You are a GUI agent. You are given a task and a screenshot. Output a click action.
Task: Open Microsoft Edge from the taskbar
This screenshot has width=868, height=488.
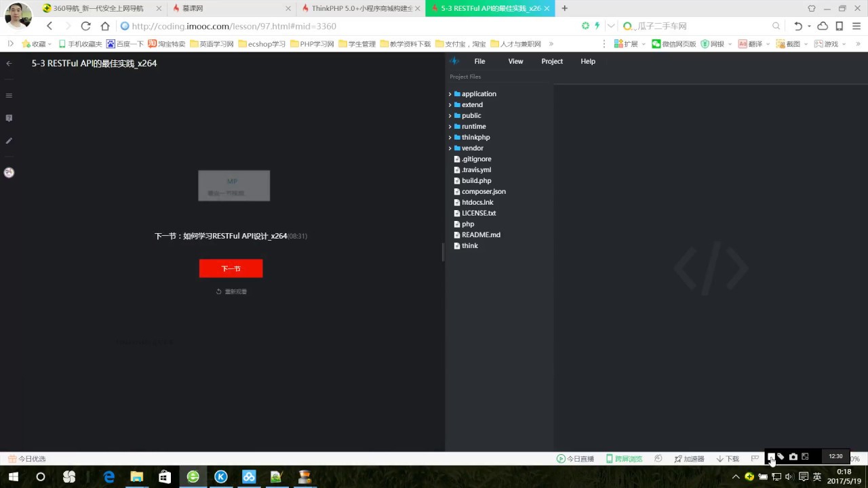tap(108, 476)
